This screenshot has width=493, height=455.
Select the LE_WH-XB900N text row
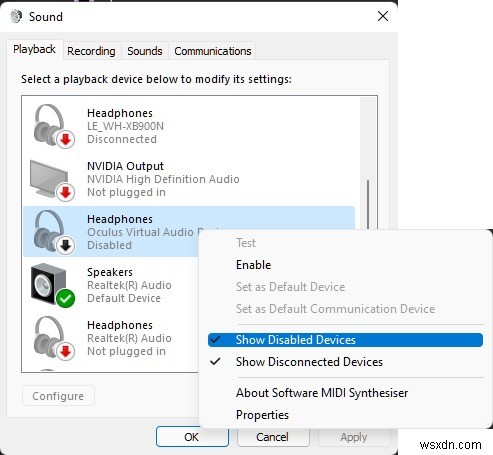[x=125, y=126]
